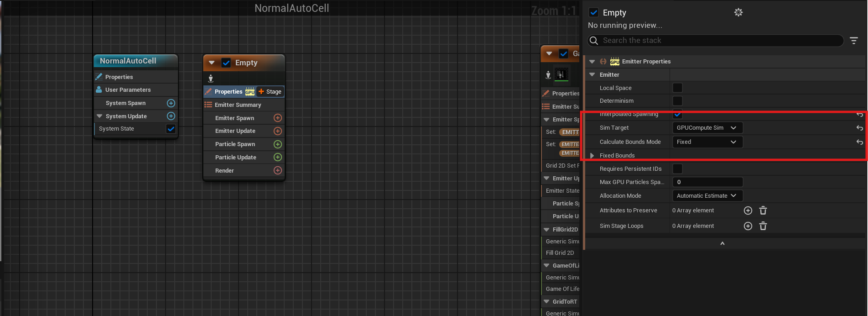The image size is (868, 316).
Task: Click the figure icon in the partially hidden emitter node
Action: click(x=548, y=75)
